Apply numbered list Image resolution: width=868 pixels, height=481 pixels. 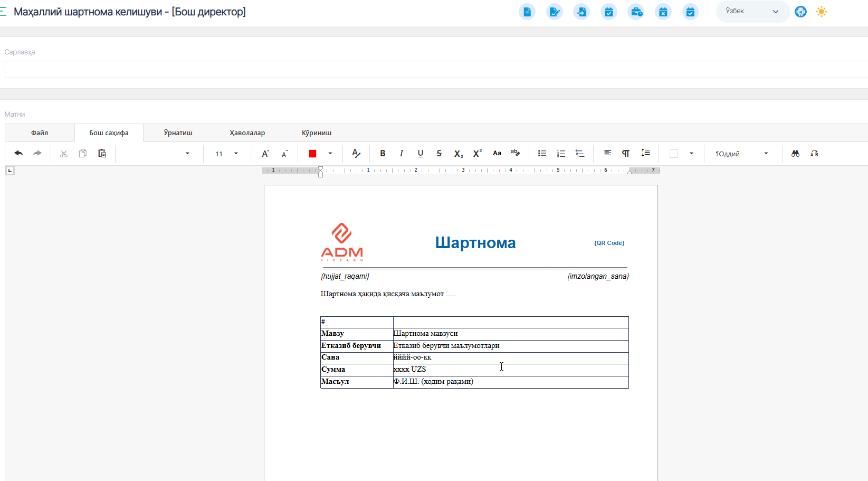561,154
